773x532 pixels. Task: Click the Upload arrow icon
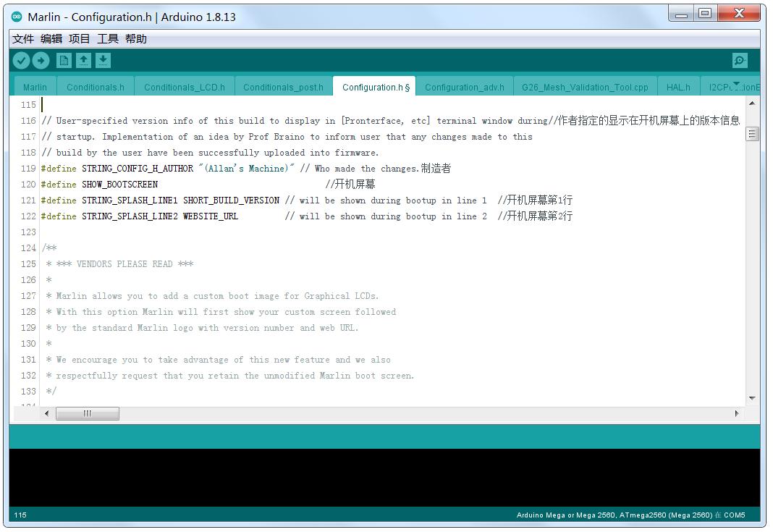pyautogui.click(x=41, y=61)
